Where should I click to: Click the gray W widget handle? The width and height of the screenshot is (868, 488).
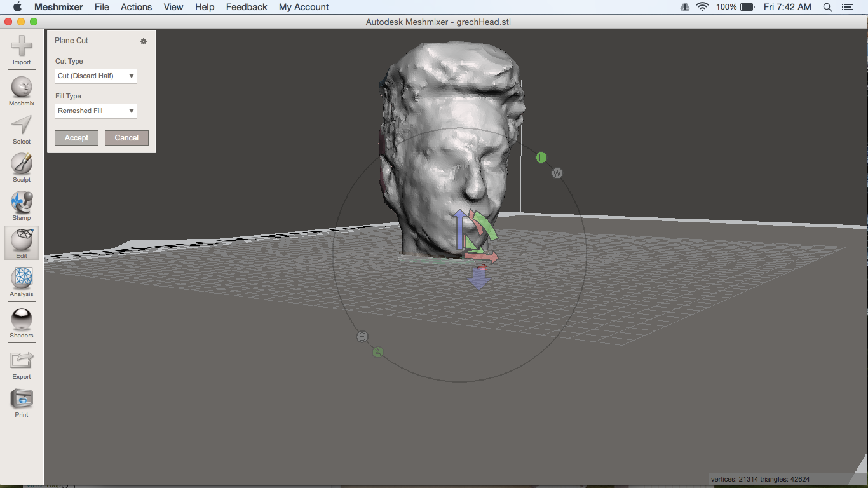[x=557, y=173]
